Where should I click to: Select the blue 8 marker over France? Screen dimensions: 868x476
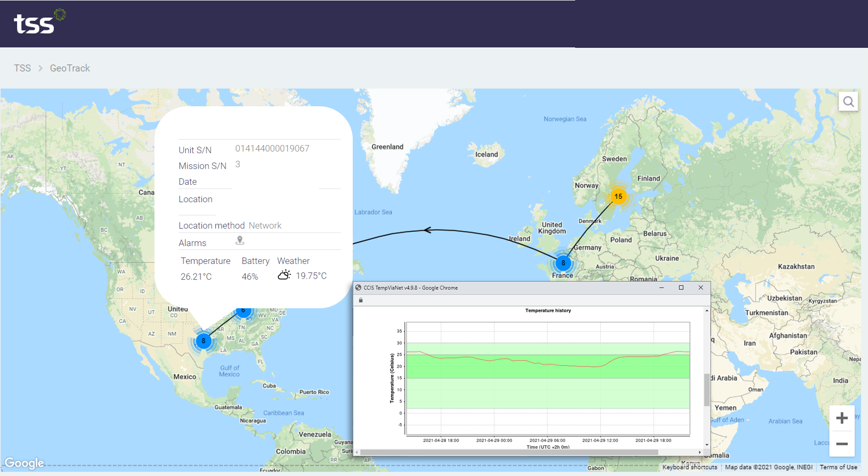pos(563,263)
